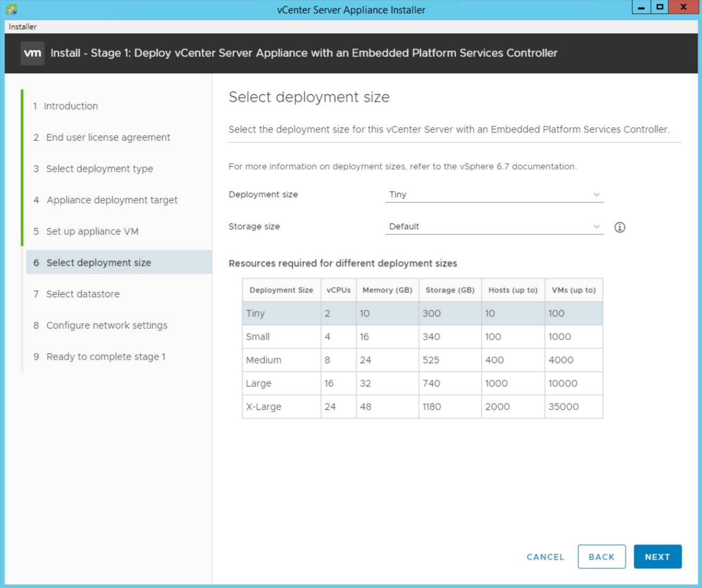Cancel the installation wizard
The image size is (702, 588).
tap(545, 557)
